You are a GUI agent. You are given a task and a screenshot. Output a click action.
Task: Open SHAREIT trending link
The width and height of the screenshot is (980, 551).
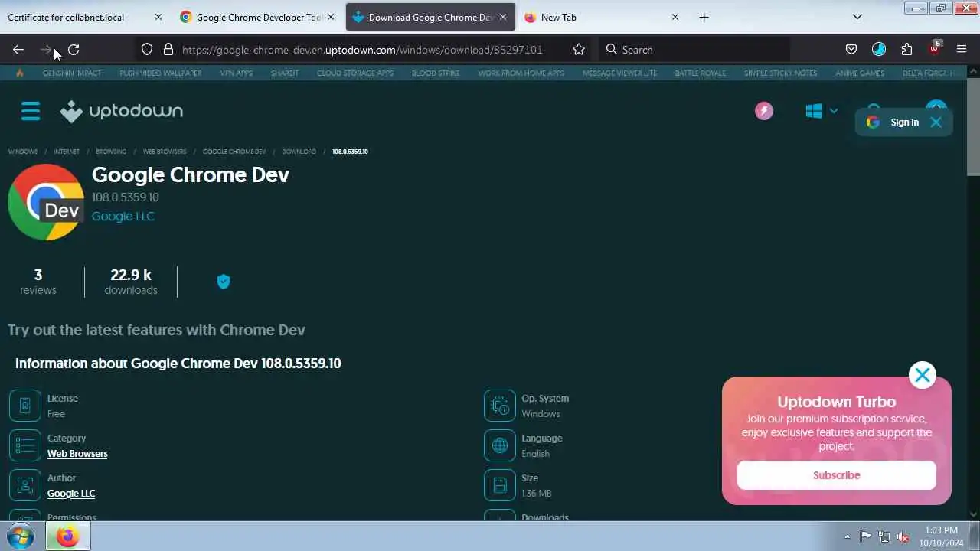point(285,73)
